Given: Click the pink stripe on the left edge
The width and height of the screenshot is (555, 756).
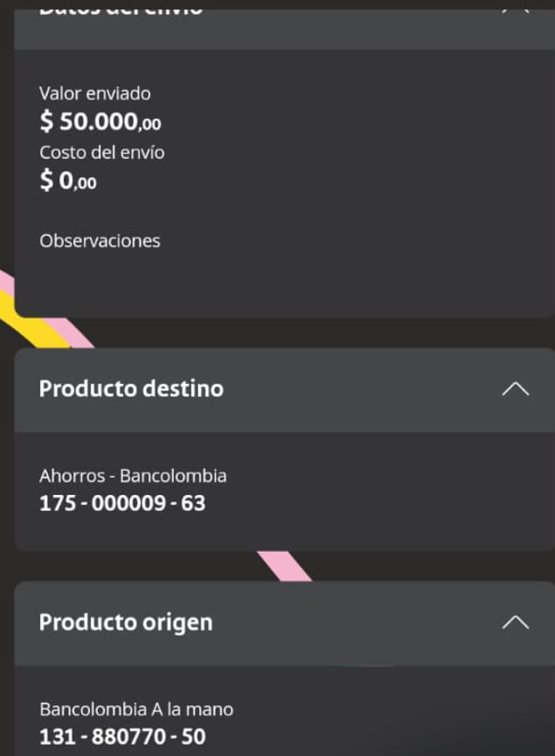Looking at the screenshot, I should coord(5,281).
